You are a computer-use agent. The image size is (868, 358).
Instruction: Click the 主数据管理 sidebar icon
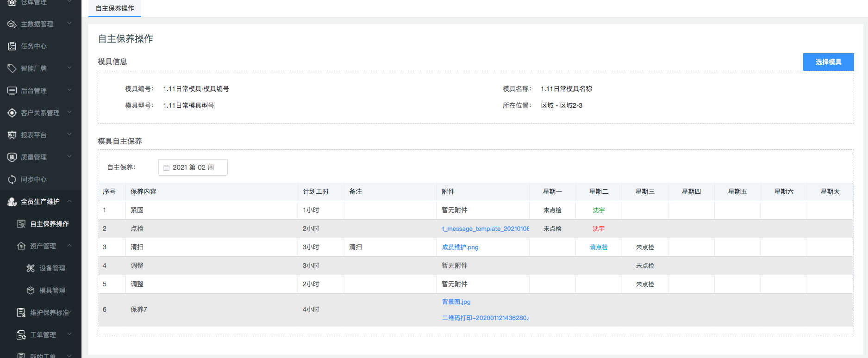(12, 24)
